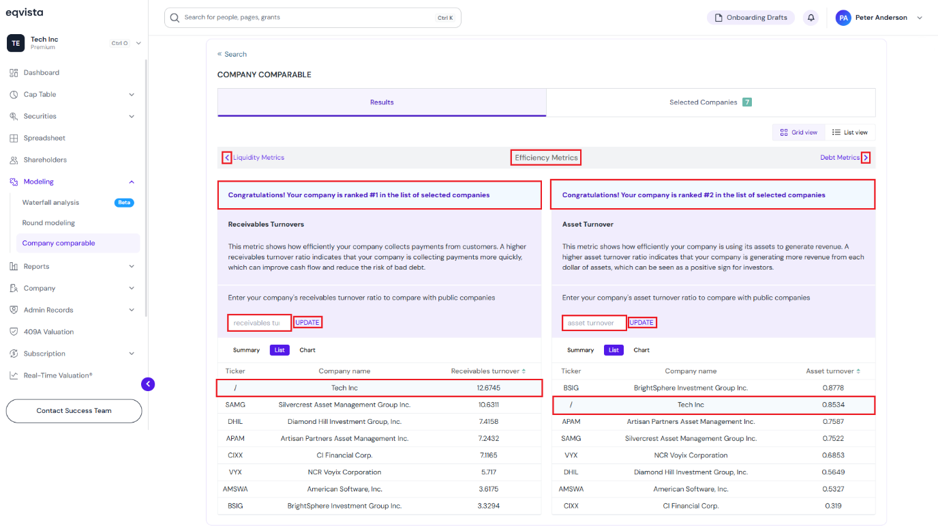Click the 409A Valuation sidebar icon
This screenshot has width=938, height=529.
(x=14, y=332)
